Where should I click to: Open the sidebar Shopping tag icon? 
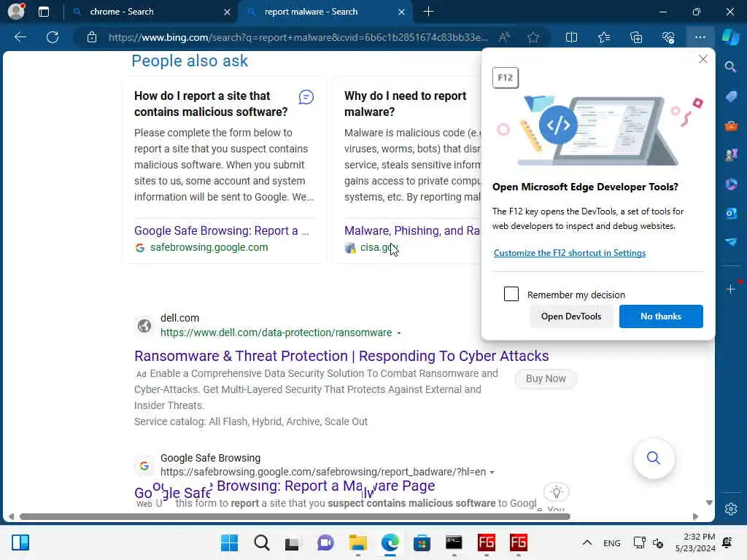tap(731, 96)
